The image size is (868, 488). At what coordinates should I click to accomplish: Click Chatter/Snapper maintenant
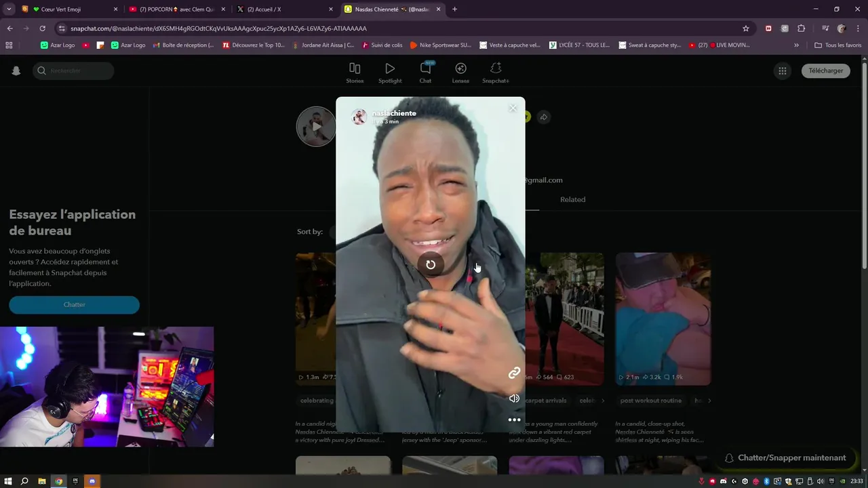click(x=785, y=457)
